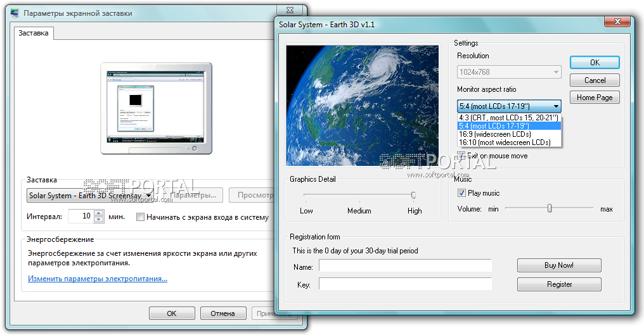Open the Monitor aspect ratio dropdown
Viewport: 644px width, 335px height.
pyautogui.click(x=509, y=106)
